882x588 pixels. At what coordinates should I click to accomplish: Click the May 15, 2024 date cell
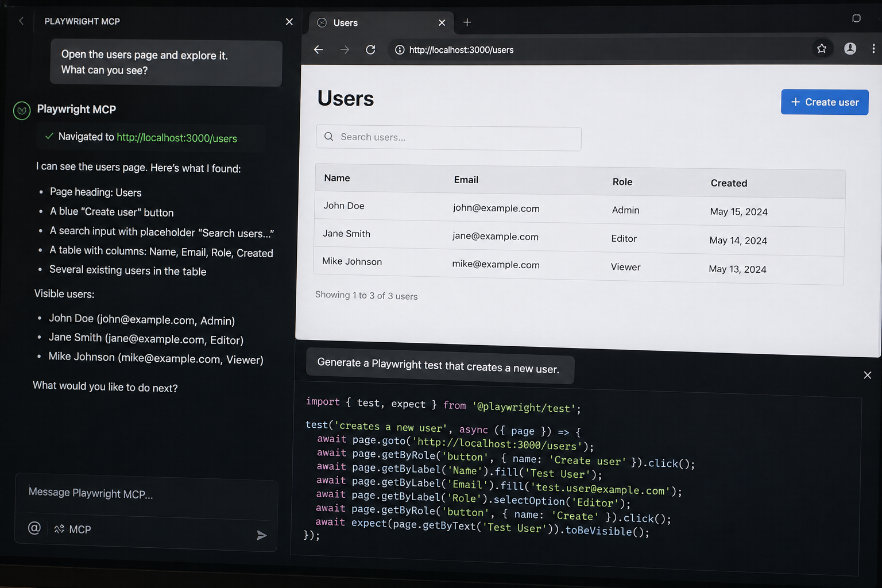(739, 212)
